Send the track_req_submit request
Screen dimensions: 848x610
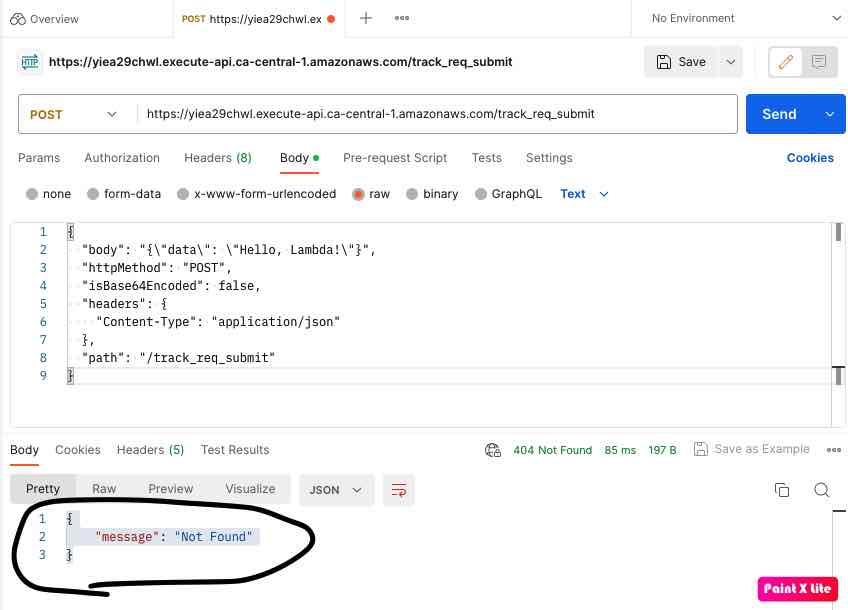click(x=779, y=114)
